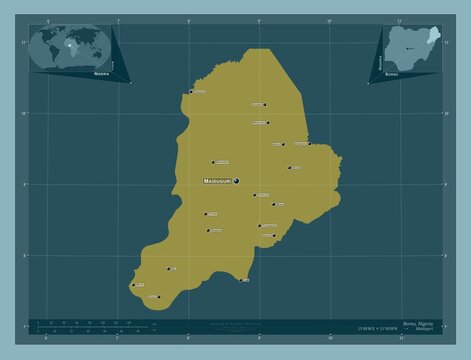Select the capital marker in Nigeria inset
The height and width of the screenshot is (360, 471).
[407, 49]
